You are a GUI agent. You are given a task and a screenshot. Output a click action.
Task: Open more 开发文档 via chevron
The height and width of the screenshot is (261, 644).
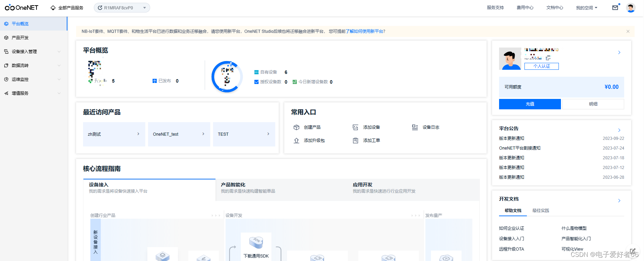pyautogui.click(x=619, y=201)
